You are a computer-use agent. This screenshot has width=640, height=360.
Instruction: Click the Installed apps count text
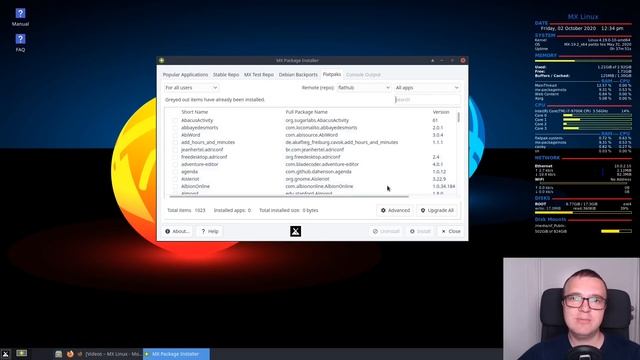point(232,210)
